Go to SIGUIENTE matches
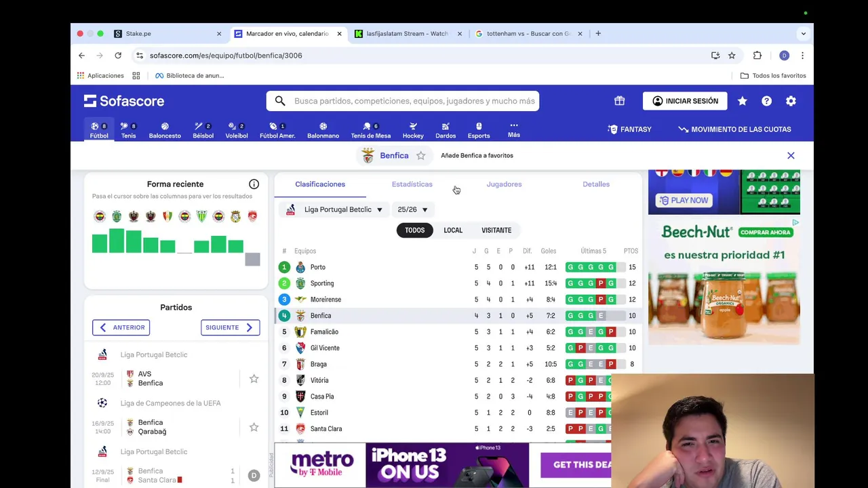The width and height of the screenshot is (868, 488). click(x=230, y=327)
